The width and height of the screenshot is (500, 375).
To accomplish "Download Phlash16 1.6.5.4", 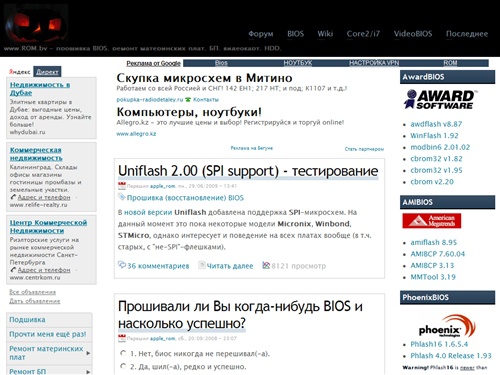I will (439, 344).
